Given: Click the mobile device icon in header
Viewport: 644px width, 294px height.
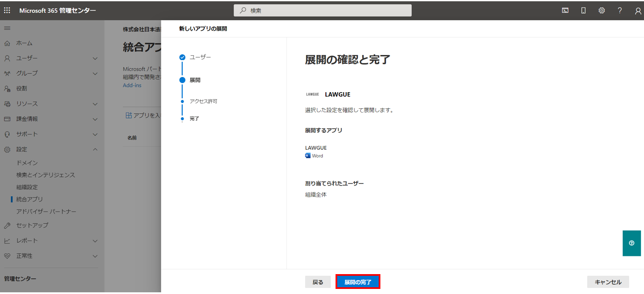Looking at the screenshot, I should 583,11.
